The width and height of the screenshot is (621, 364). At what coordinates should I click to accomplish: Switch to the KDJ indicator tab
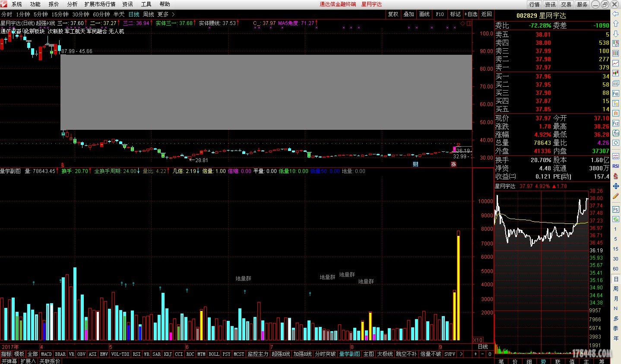(168, 354)
